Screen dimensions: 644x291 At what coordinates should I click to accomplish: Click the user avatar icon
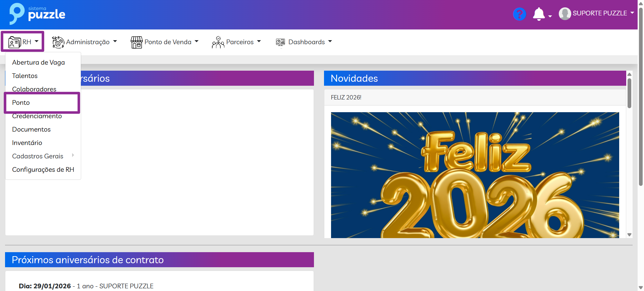coord(565,14)
